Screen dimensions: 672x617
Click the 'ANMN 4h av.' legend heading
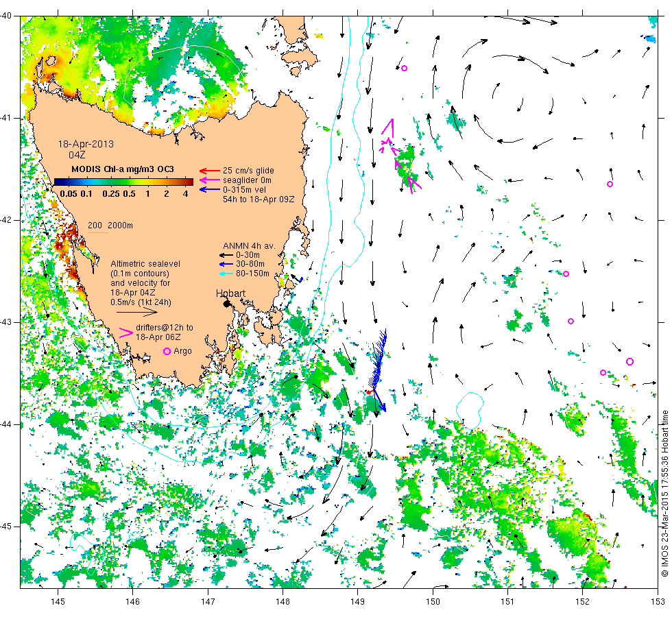pyautogui.click(x=249, y=246)
